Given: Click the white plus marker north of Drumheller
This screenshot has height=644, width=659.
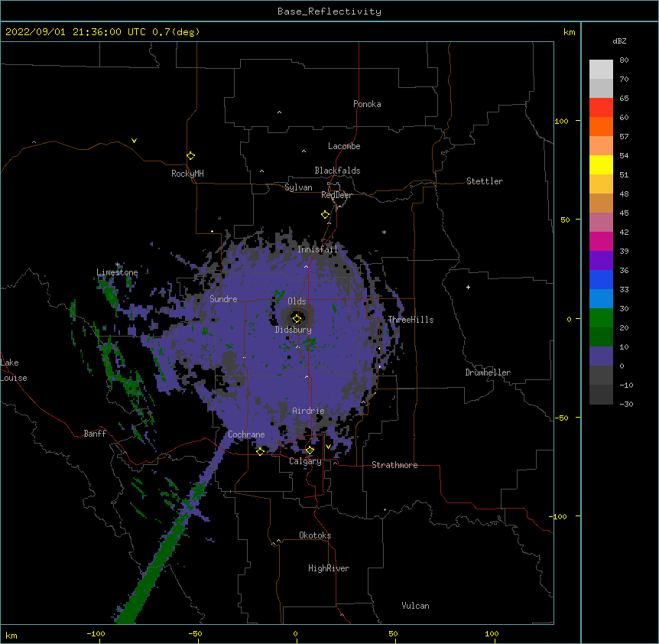Looking at the screenshot, I should 468,287.
